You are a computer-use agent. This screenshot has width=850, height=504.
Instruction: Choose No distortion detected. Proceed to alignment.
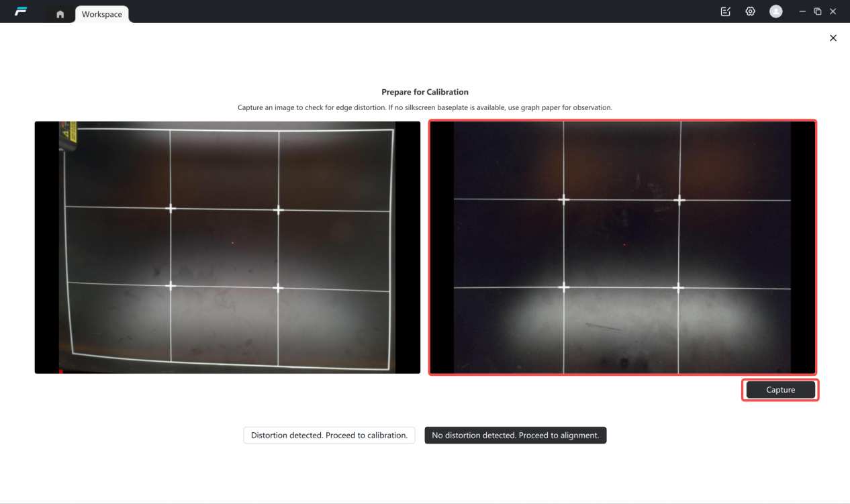pos(515,436)
